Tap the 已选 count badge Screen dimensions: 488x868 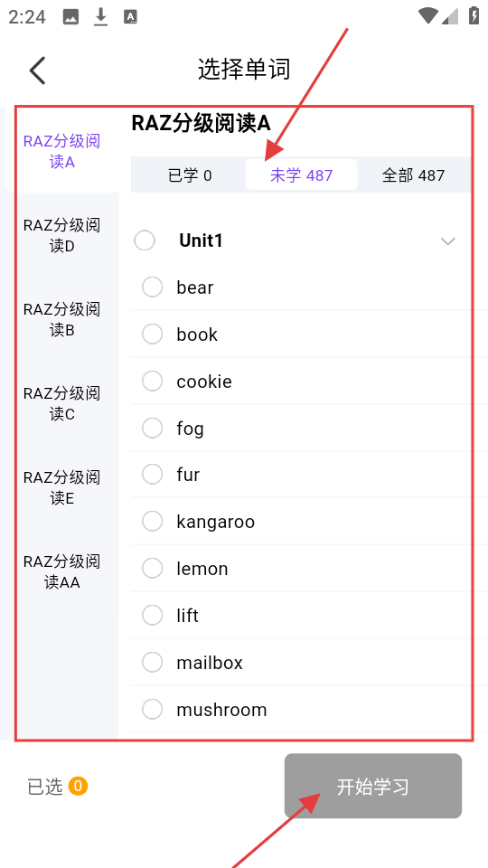[x=78, y=786]
